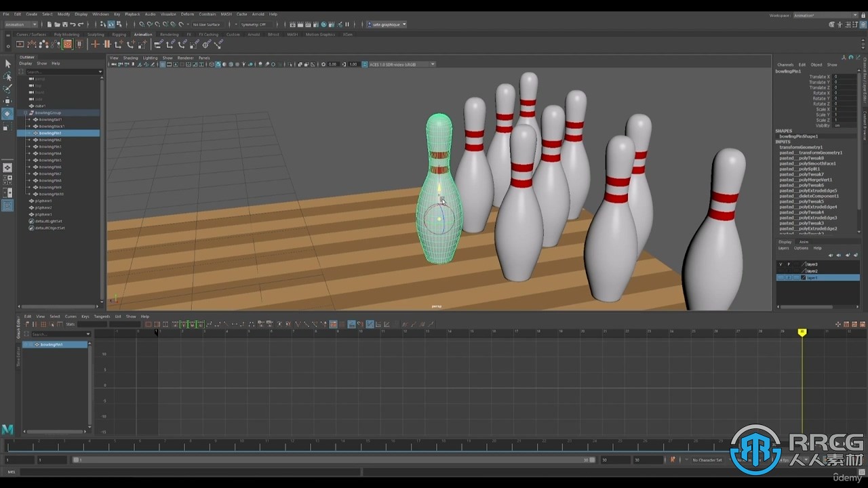
Task: Select bowlingPinShape1 in Channel Box
Action: 798,136
